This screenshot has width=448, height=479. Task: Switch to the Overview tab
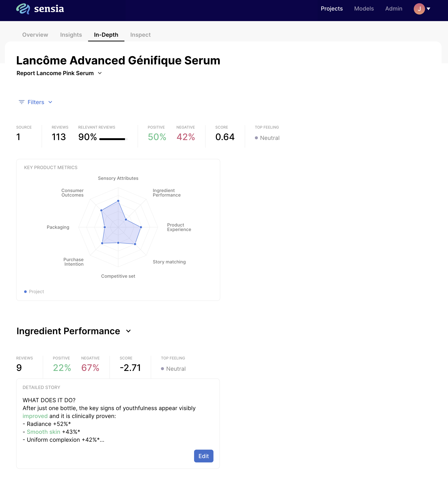(35, 35)
